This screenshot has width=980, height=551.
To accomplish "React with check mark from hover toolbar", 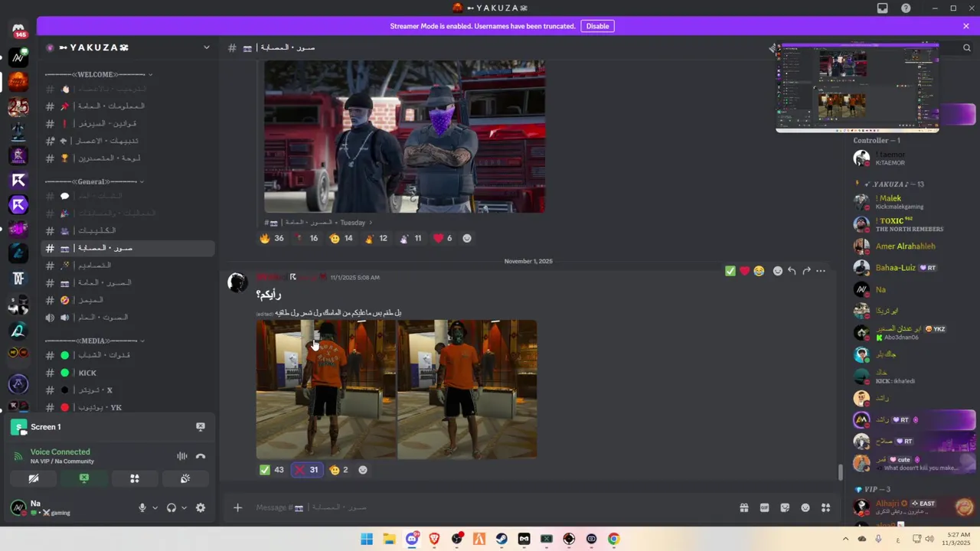I will [x=730, y=271].
